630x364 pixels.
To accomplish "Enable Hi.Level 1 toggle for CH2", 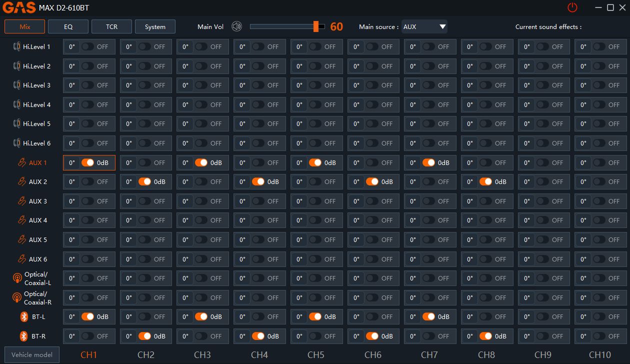I will [145, 46].
